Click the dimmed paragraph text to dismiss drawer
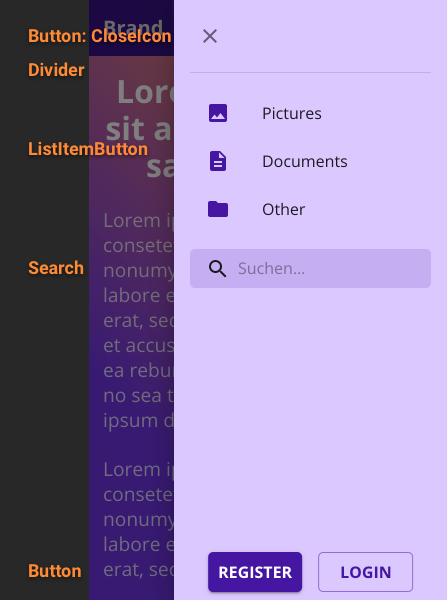The width and height of the screenshot is (447, 600). pos(139,320)
